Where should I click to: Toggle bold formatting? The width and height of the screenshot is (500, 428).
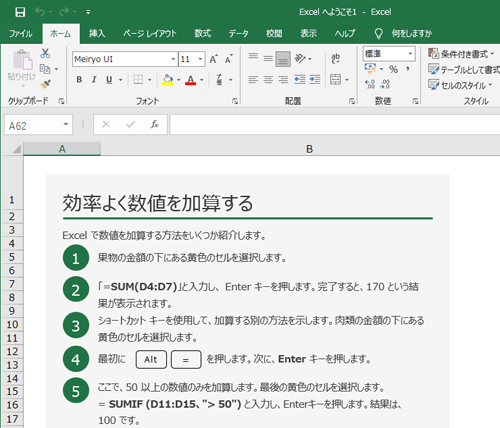point(79,80)
